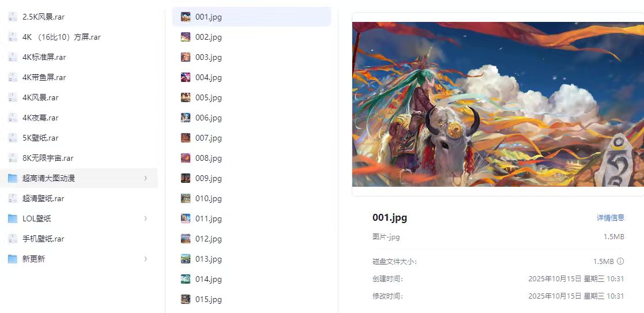
Task: Click the 新更新 folder icon
Action: click(13, 259)
